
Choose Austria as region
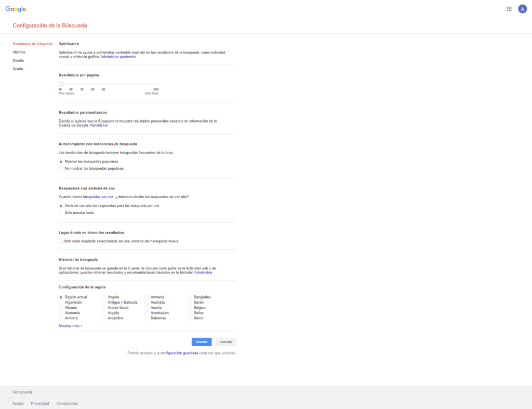[x=147, y=308]
